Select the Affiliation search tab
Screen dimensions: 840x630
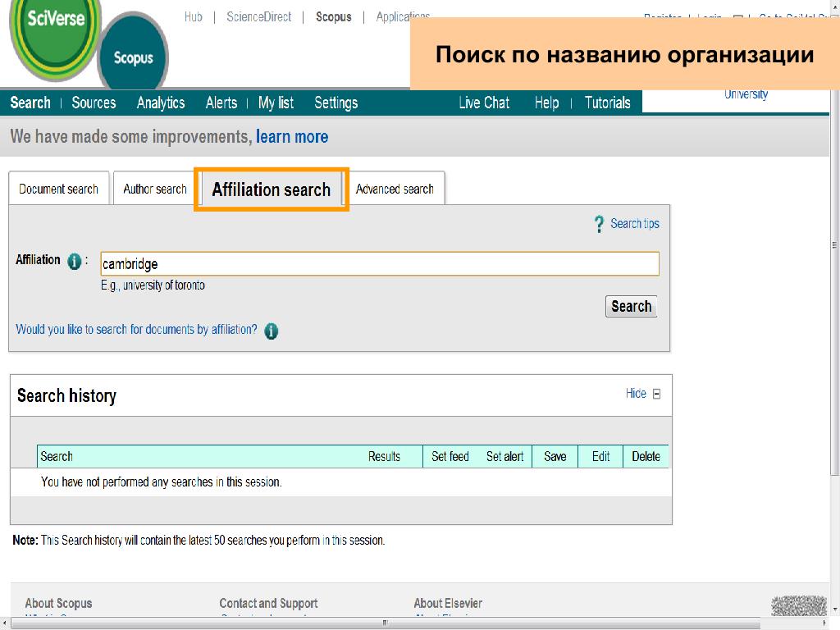click(271, 189)
